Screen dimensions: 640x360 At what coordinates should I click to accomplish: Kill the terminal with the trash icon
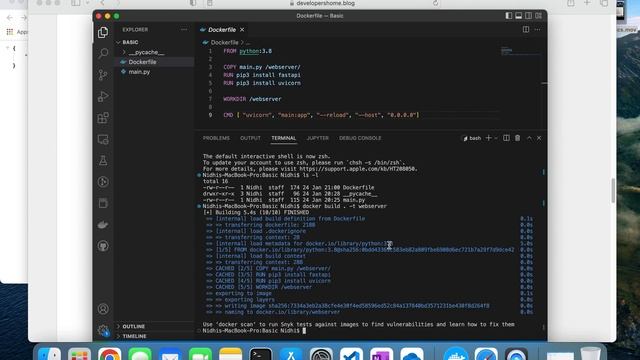coord(518,138)
